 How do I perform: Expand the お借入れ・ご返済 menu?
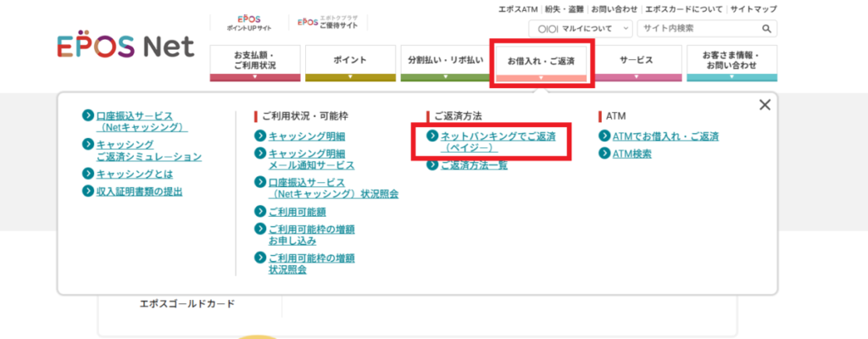click(x=541, y=64)
